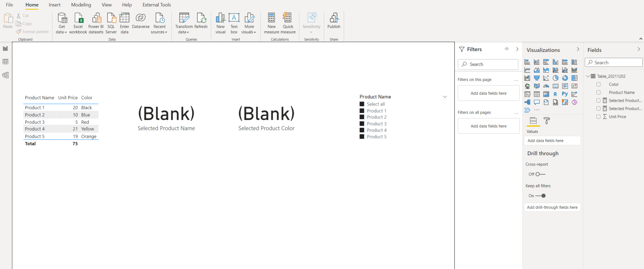Select the Donut chart visualization

pos(565,78)
